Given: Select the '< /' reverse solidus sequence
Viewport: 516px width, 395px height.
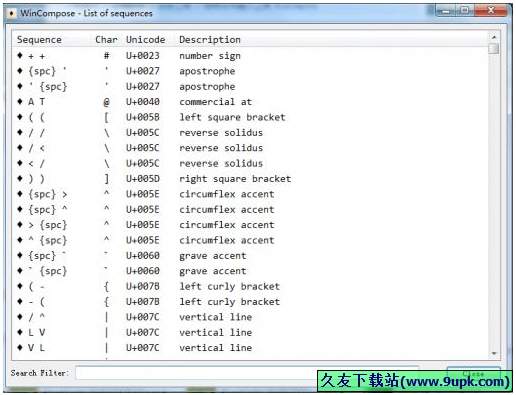Looking at the screenshot, I should pos(250,163).
